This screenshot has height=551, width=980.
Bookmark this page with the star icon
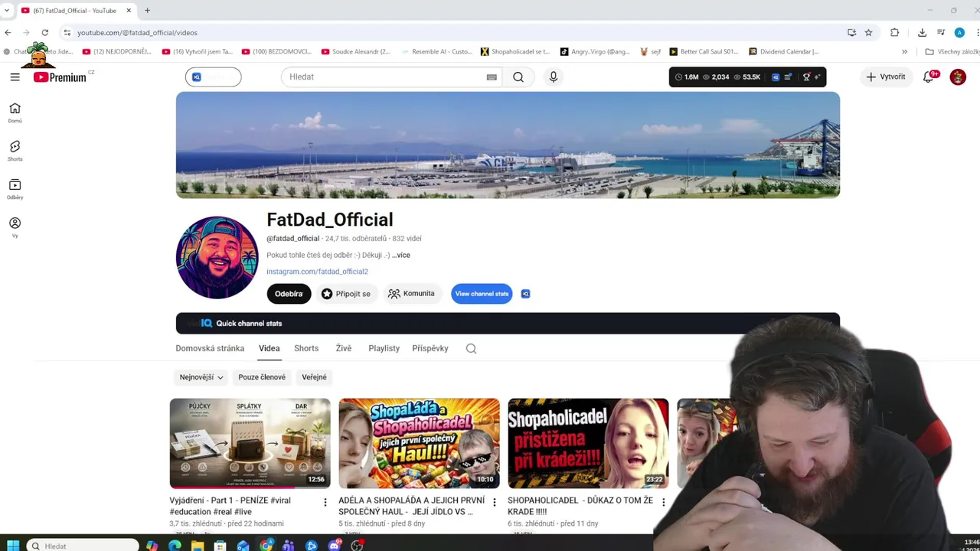(868, 32)
